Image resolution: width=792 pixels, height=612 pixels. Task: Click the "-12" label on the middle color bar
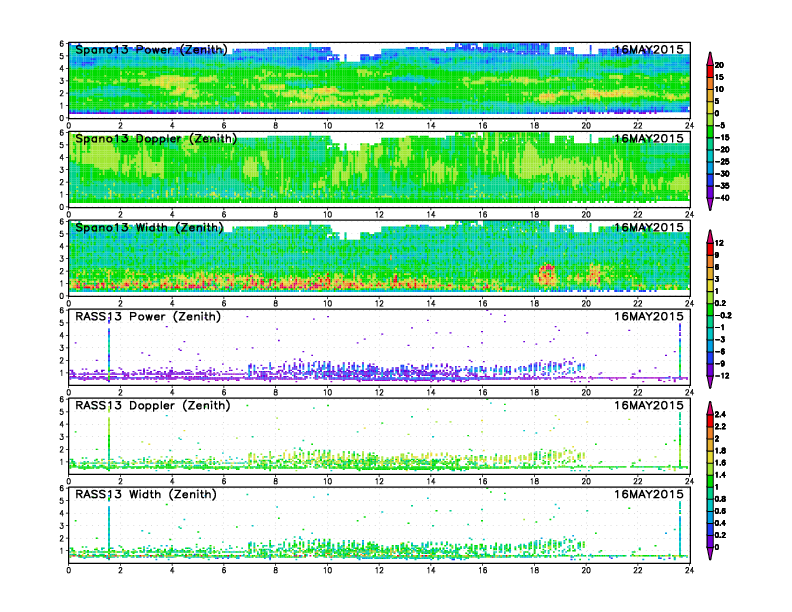(x=722, y=376)
